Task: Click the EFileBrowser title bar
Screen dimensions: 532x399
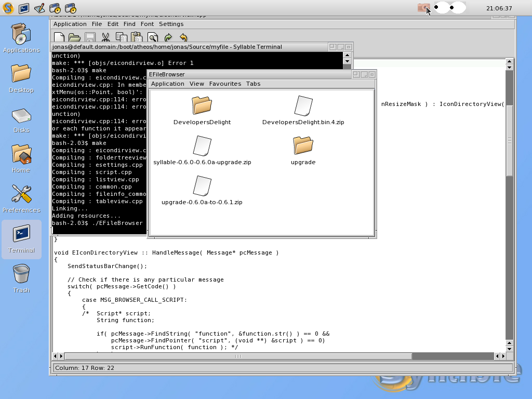Action: (x=250, y=74)
